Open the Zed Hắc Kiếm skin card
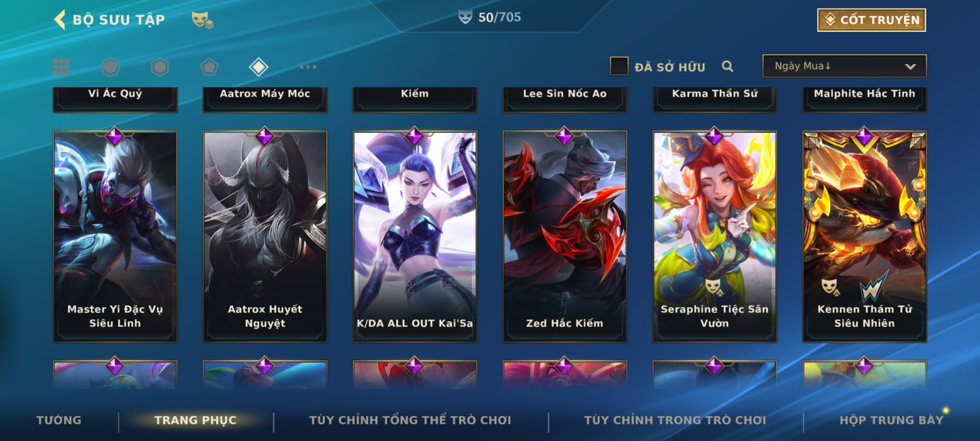The image size is (980, 441). click(565, 236)
